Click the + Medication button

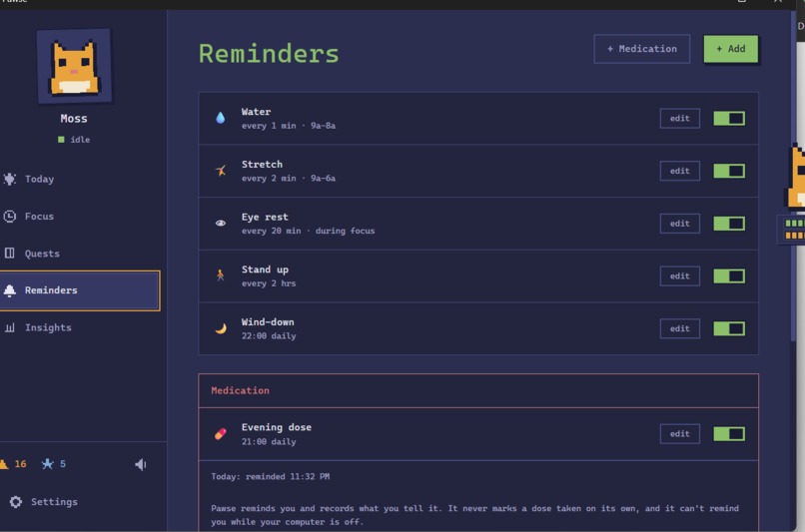point(642,49)
